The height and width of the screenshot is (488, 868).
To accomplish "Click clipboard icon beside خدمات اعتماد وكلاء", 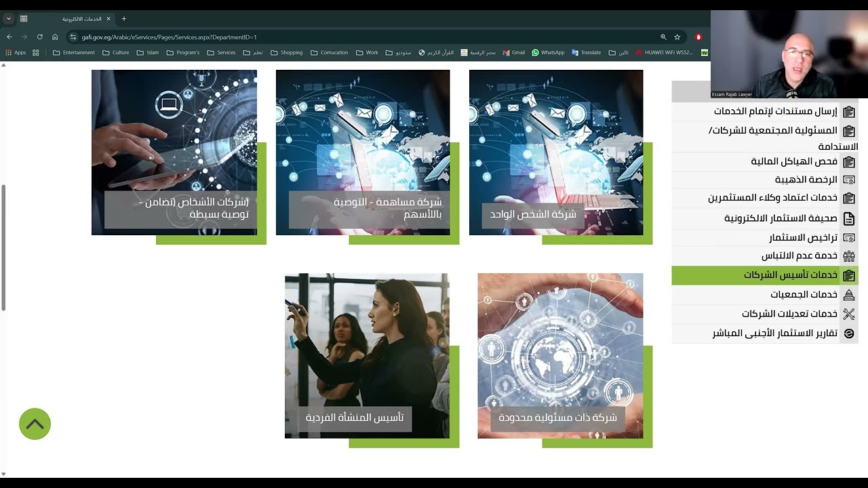I will tap(848, 198).
